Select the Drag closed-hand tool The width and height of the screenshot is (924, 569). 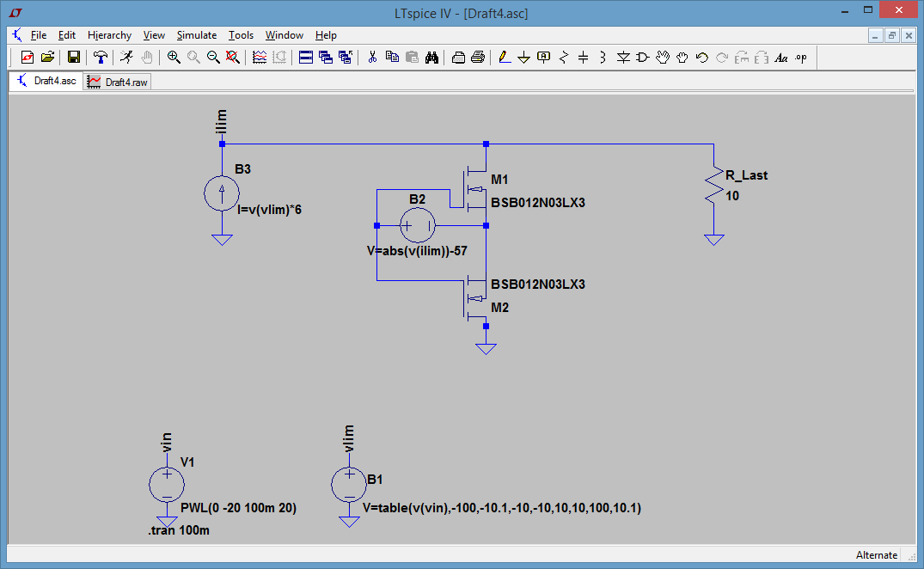tap(682, 57)
